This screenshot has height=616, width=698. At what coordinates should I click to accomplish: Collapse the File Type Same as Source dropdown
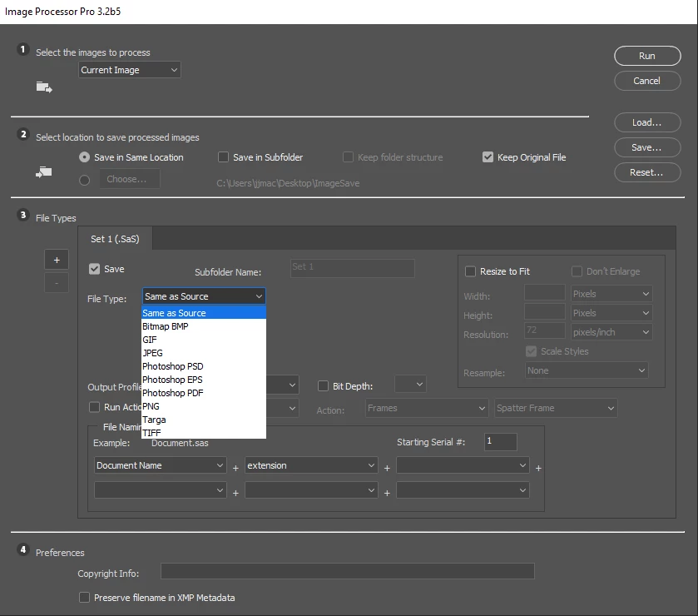click(204, 296)
